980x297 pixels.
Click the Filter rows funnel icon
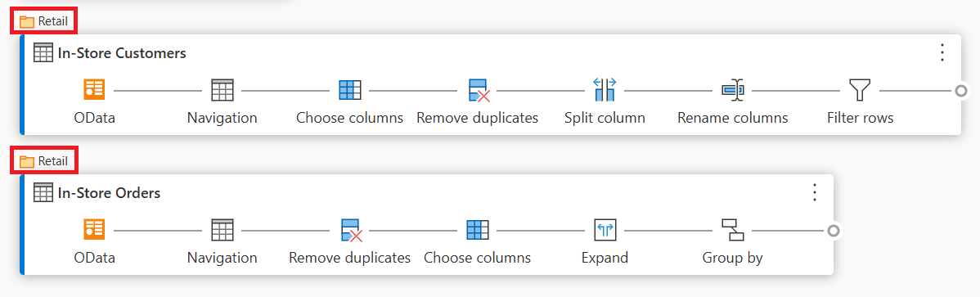click(x=860, y=91)
